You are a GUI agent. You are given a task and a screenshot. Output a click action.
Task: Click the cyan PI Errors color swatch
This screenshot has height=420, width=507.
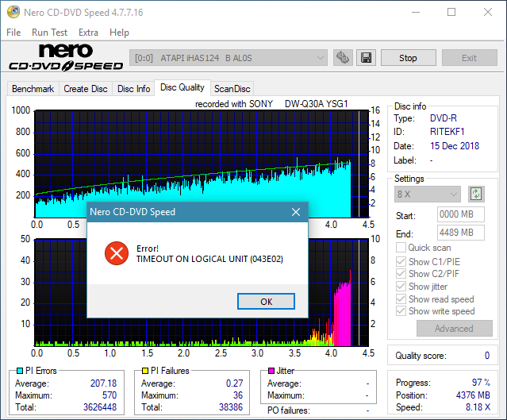tap(20, 371)
